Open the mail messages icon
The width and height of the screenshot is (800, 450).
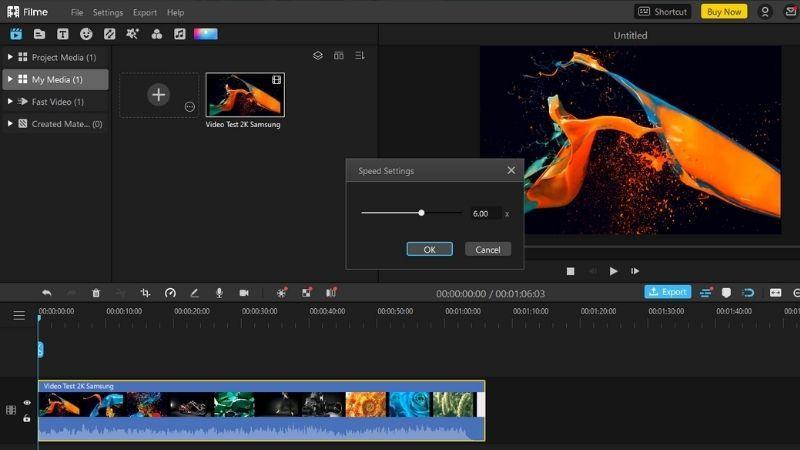coord(791,12)
